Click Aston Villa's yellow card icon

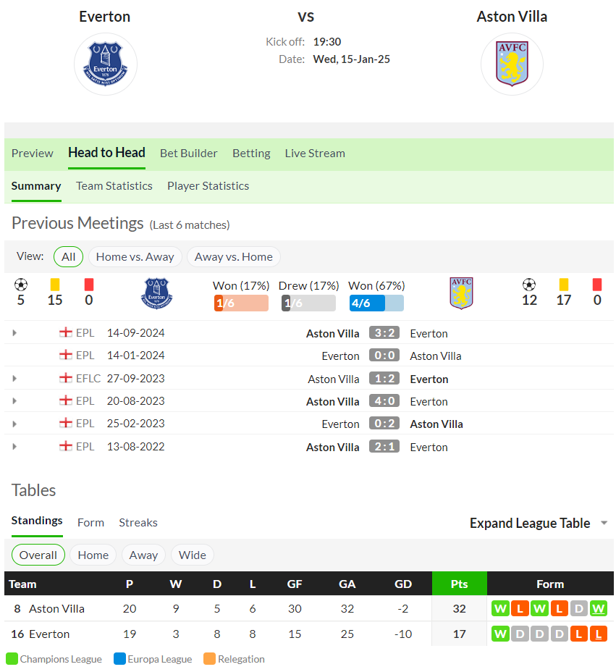click(x=564, y=285)
